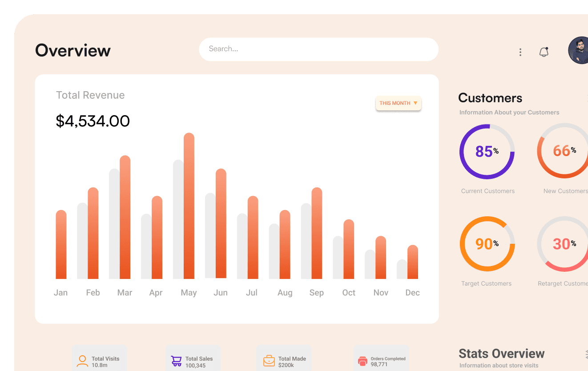Click the Total Visits person icon
Image resolution: width=588 pixels, height=371 pixels.
tap(82, 361)
